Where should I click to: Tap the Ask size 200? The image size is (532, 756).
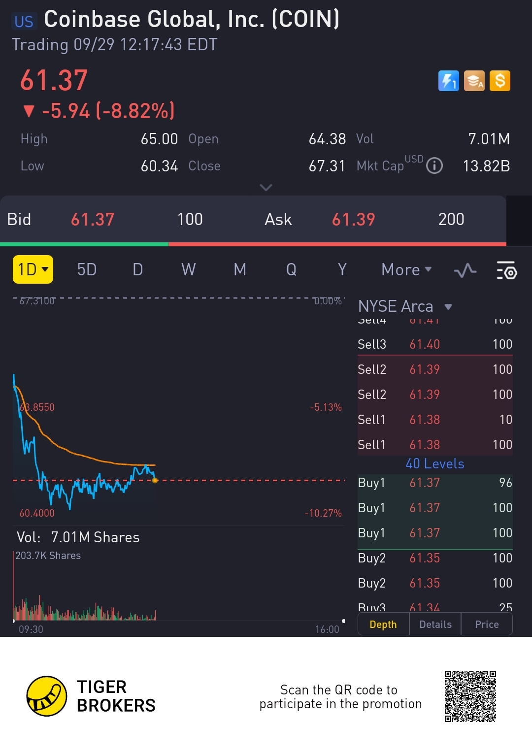pos(451,219)
